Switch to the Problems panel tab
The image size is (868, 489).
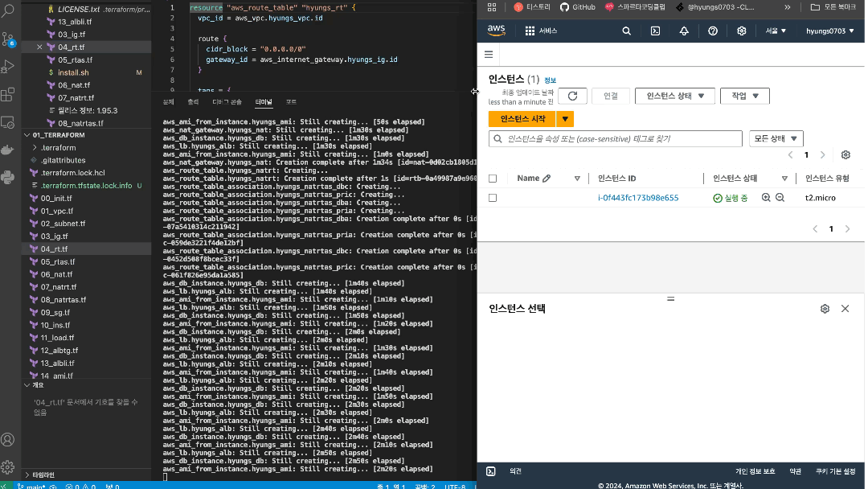coord(168,102)
